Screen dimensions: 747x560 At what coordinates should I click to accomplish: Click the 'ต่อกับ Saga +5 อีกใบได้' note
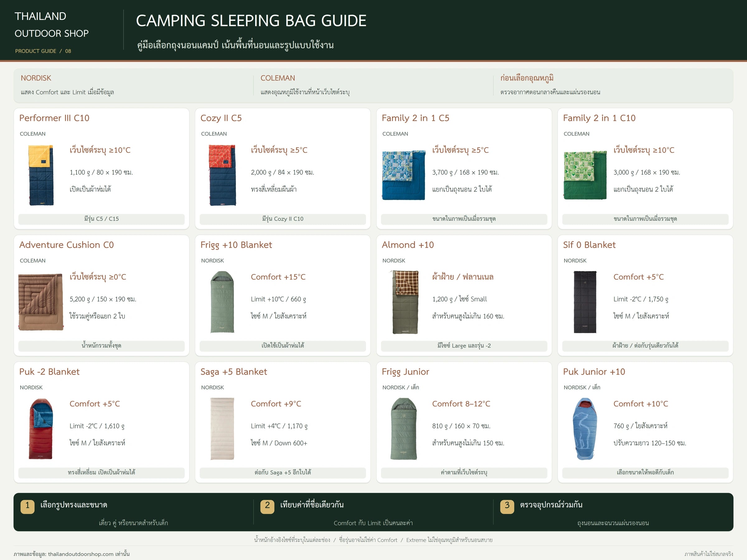(x=283, y=473)
